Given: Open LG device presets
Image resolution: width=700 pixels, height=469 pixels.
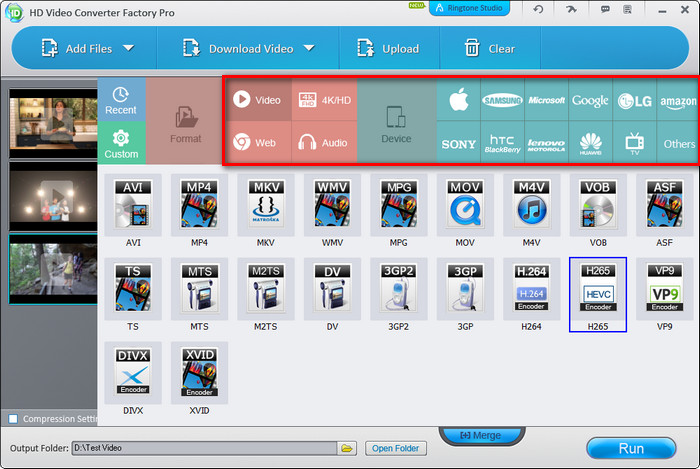Looking at the screenshot, I should (x=634, y=100).
